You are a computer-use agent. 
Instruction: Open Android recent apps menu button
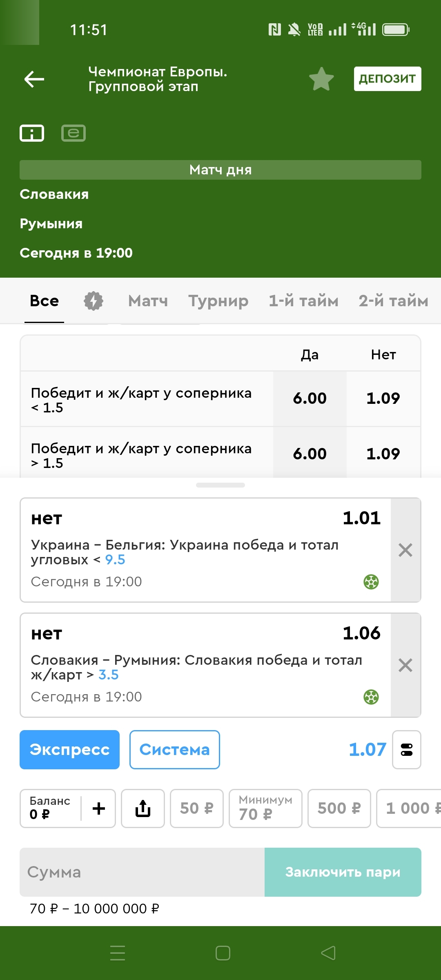pos(118,953)
